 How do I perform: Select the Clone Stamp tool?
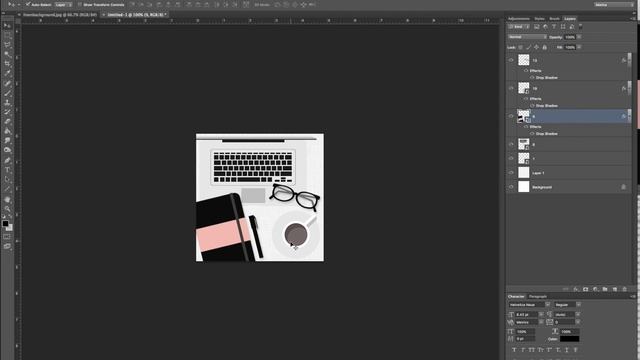pos(7,103)
